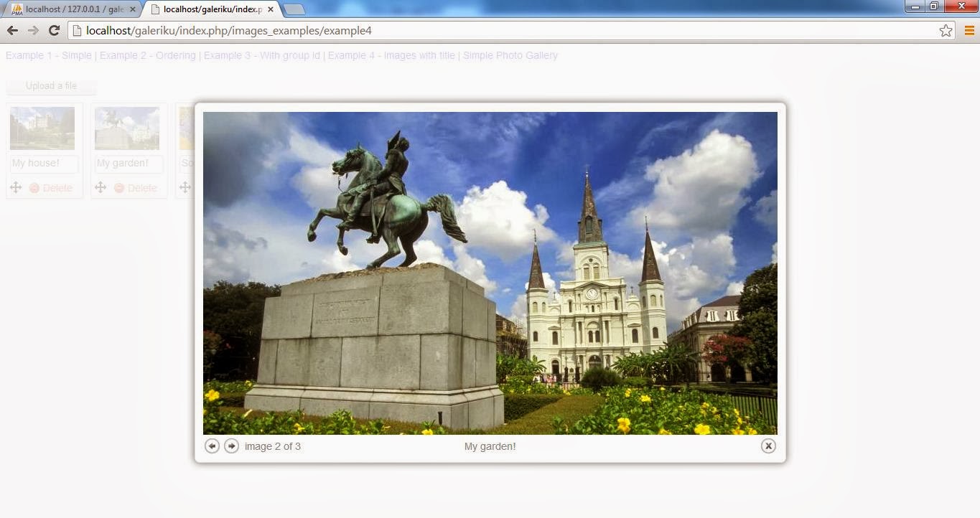Viewport: 980px width, 518px height.
Task: Close the lightbox with the X icon
Action: click(768, 446)
